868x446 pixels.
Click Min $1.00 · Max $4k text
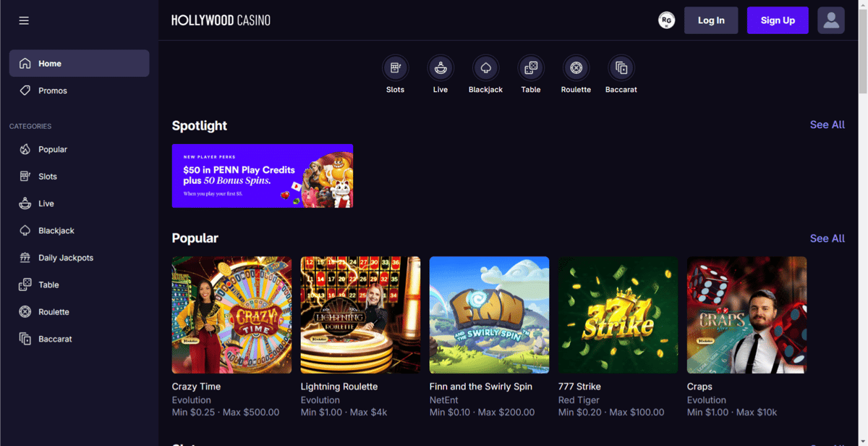(x=344, y=413)
